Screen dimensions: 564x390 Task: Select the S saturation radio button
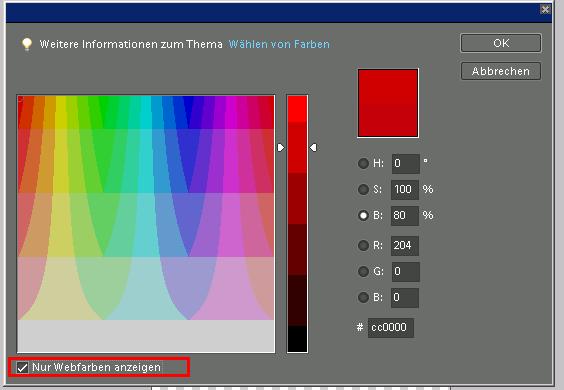pos(363,189)
